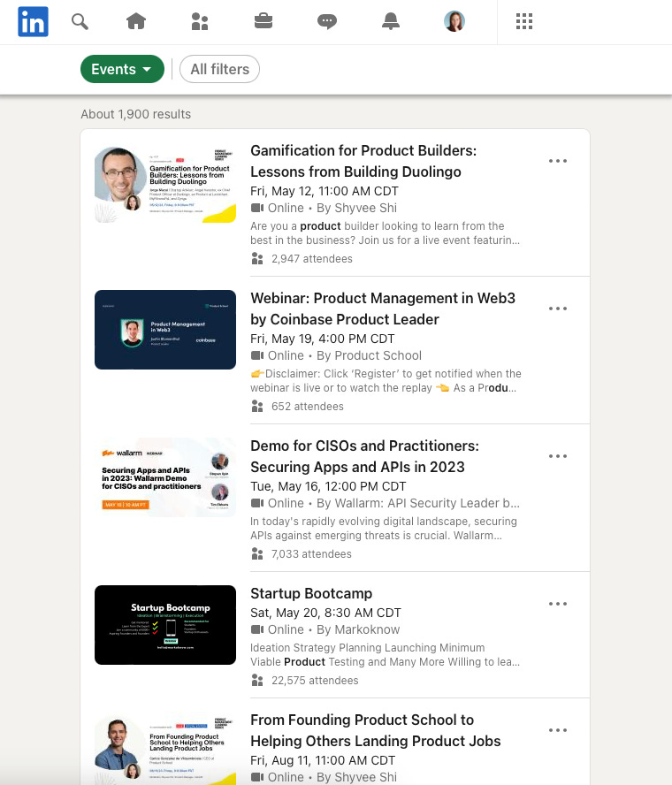This screenshot has height=785, width=672.
Task: Click 'In today's rapidly evolving' description
Action: coord(384,529)
